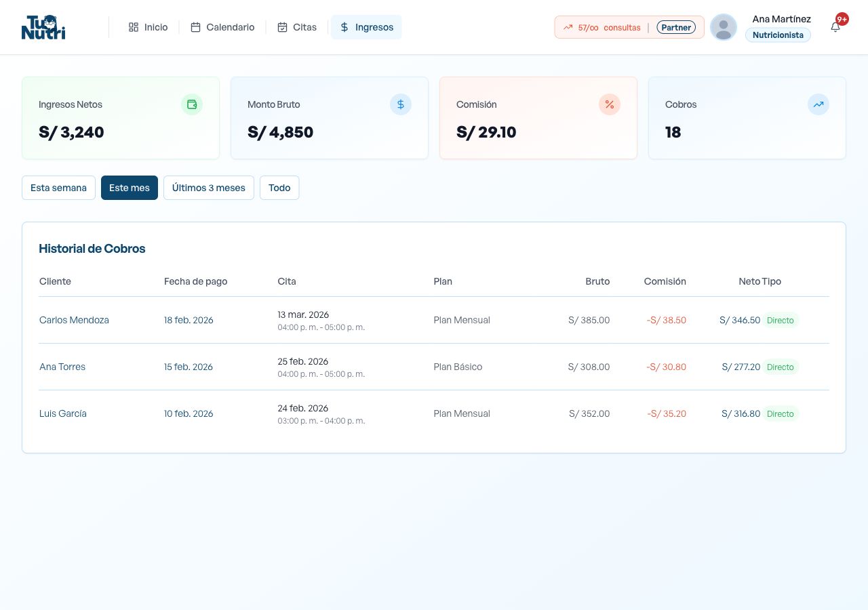
Task: Switch to the Citas tab
Action: pos(297,27)
